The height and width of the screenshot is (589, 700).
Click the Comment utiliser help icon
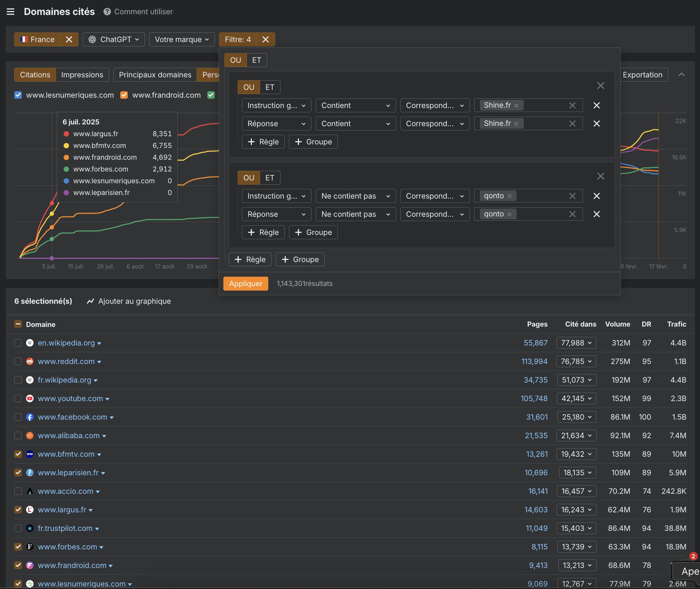click(107, 12)
